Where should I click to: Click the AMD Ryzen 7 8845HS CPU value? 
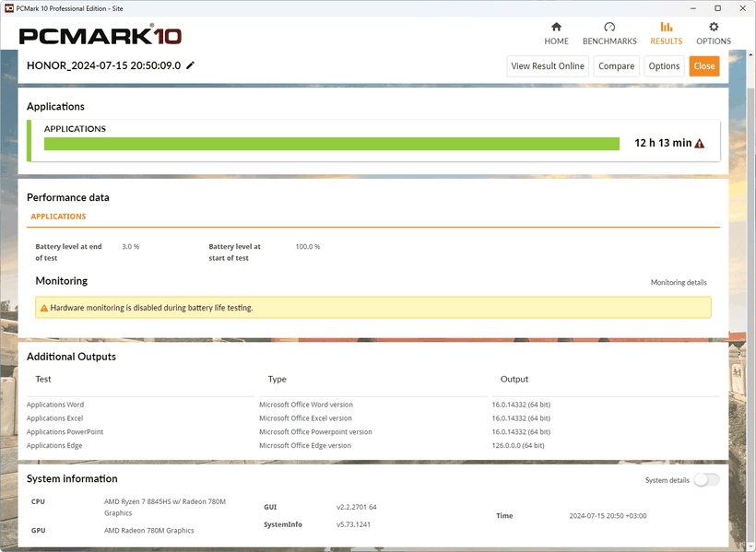[165, 507]
